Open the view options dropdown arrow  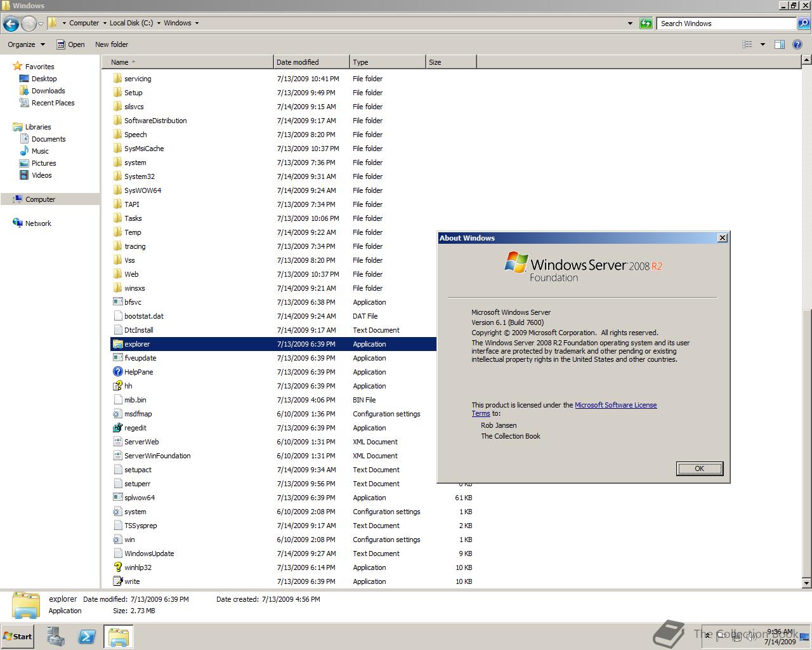pos(763,44)
